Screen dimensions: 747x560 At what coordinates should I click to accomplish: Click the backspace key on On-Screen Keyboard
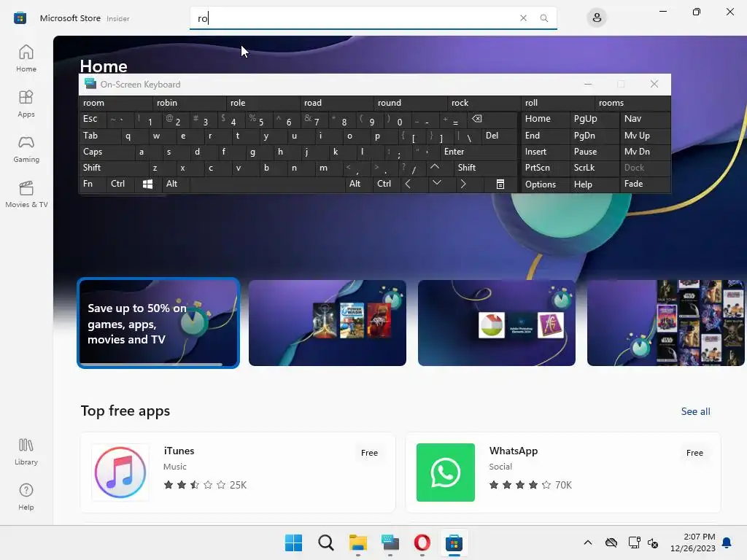tap(477, 119)
